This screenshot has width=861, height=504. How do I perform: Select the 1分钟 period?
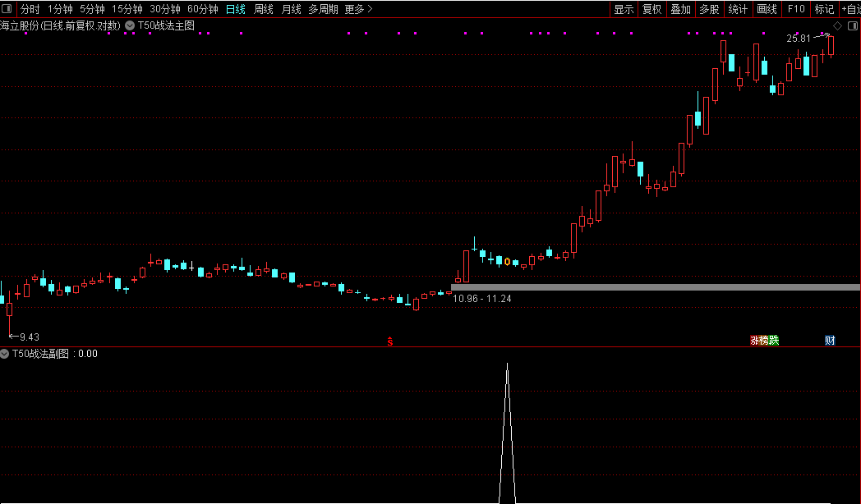(60, 9)
